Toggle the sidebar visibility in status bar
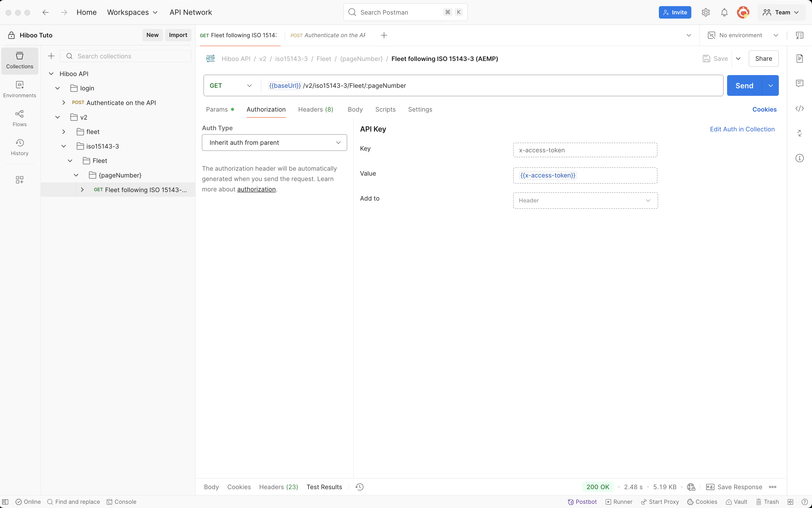This screenshot has height=508, width=812. point(5,502)
